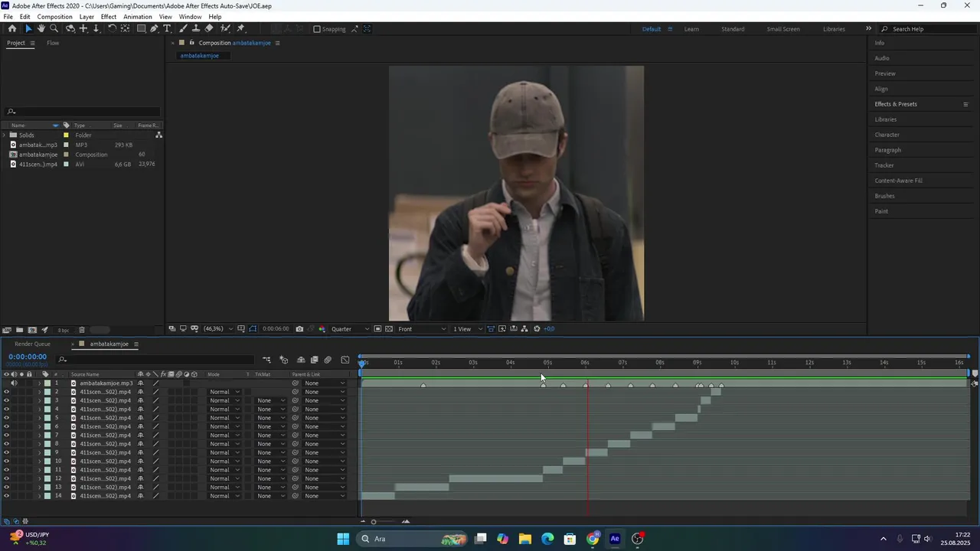
Task: Open the Animation menu
Action: (x=138, y=17)
